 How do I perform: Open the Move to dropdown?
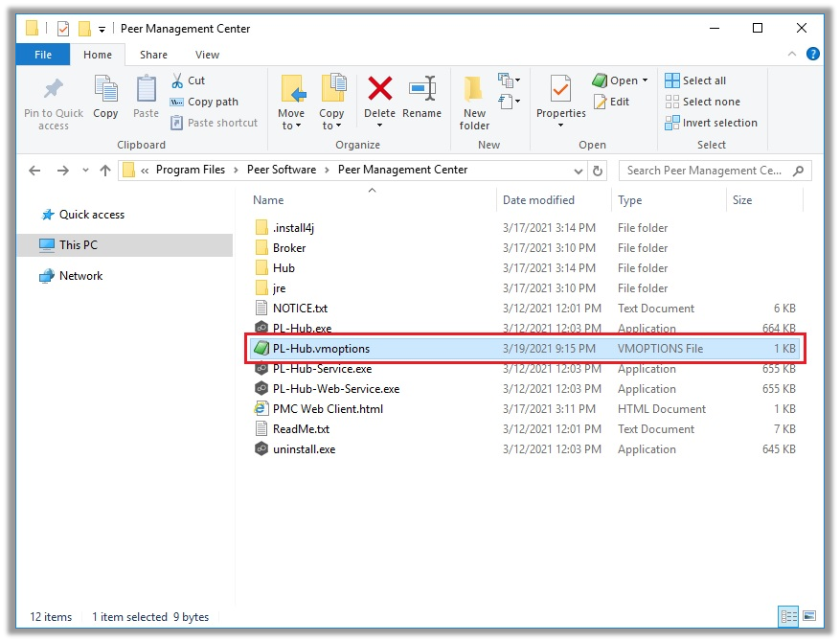point(292,105)
